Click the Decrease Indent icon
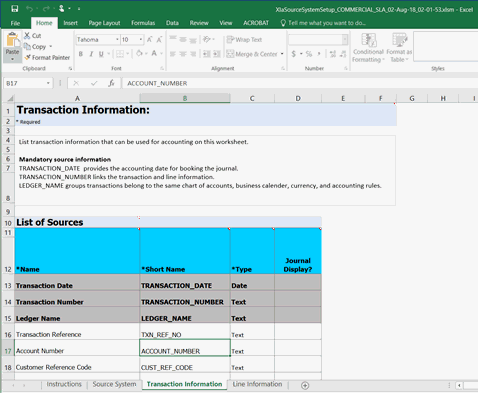This screenshot has height=393, width=478. click(207, 54)
